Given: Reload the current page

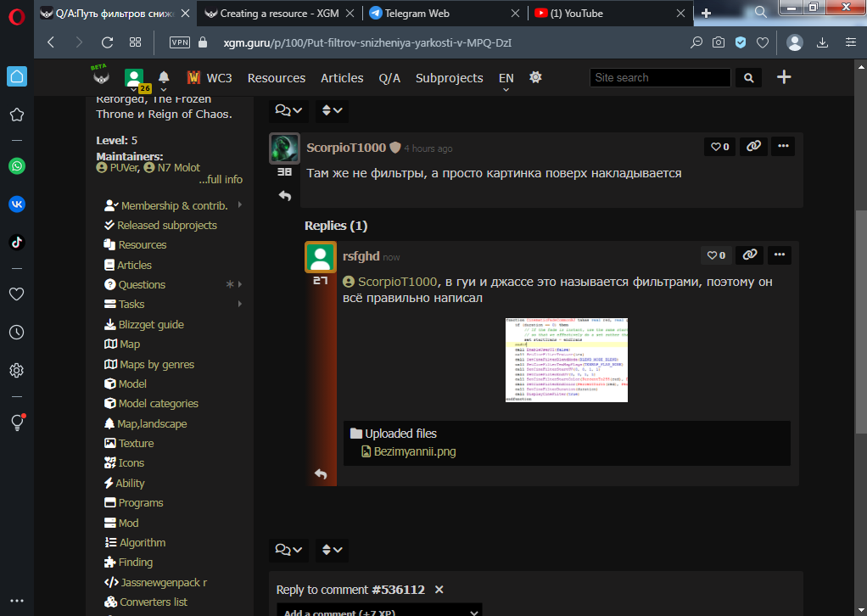Looking at the screenshot, I should click(107, 42).
